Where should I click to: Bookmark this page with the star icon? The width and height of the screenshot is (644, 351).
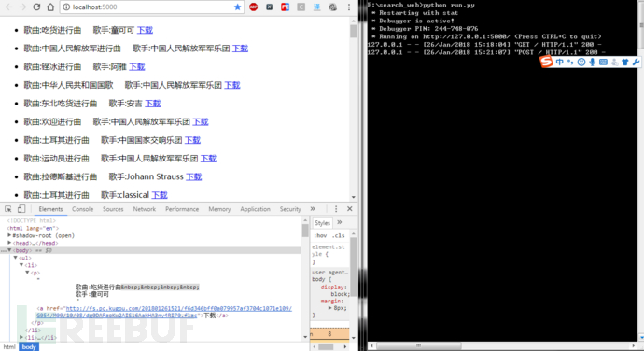[237, 7]
